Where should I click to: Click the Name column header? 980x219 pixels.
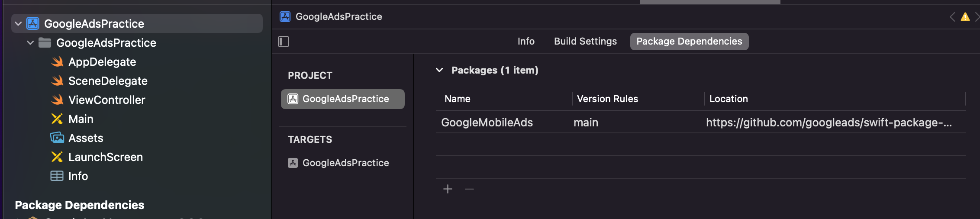[x=457, y=99]
